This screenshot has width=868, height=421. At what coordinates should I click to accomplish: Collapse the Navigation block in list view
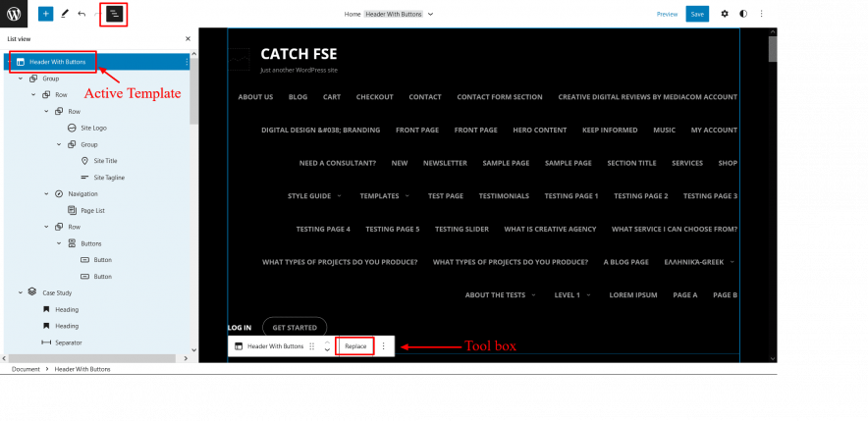pyautogui.click(x=46, y=194)
